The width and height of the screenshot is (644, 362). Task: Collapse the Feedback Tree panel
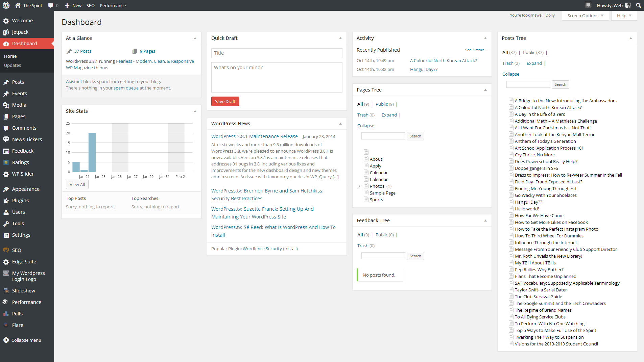485,221
